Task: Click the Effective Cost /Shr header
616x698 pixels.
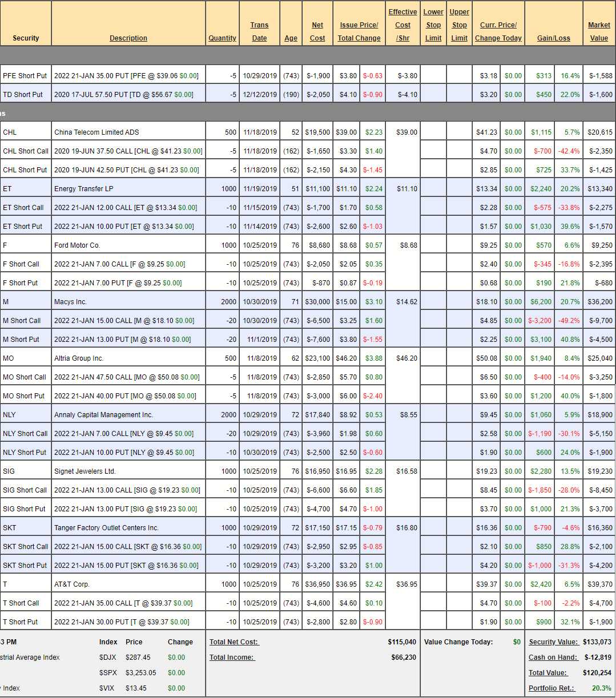Action: [402, 25]
